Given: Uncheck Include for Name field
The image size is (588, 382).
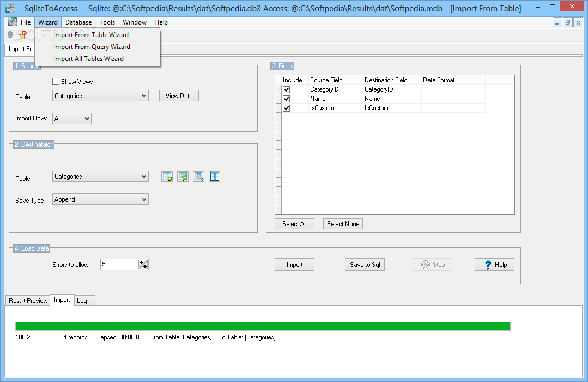Looking at the screenshot, I should (x=287, y=99).
